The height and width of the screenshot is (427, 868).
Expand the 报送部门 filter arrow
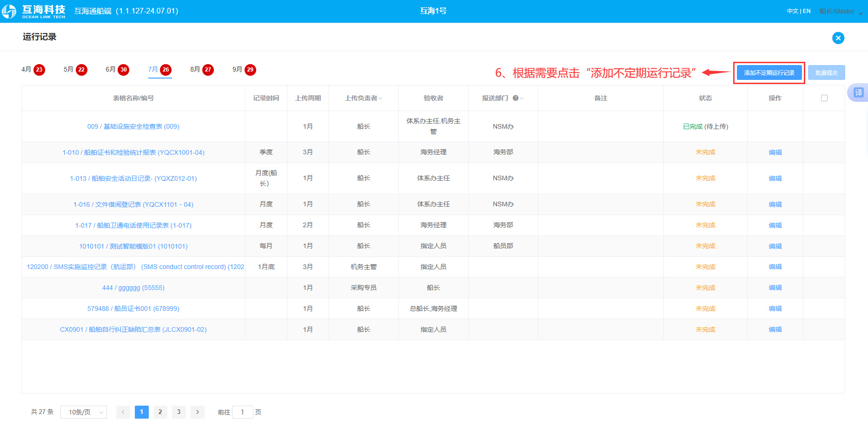522,99
